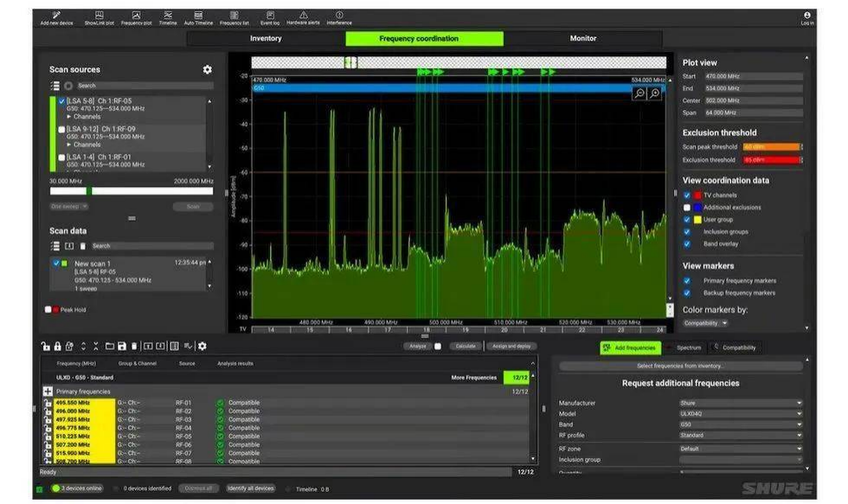Image resolution: width=848 pixels, height=504 pixels.
Task: Open Color markers by Compatibility dropdown
Action: [705, 323]
